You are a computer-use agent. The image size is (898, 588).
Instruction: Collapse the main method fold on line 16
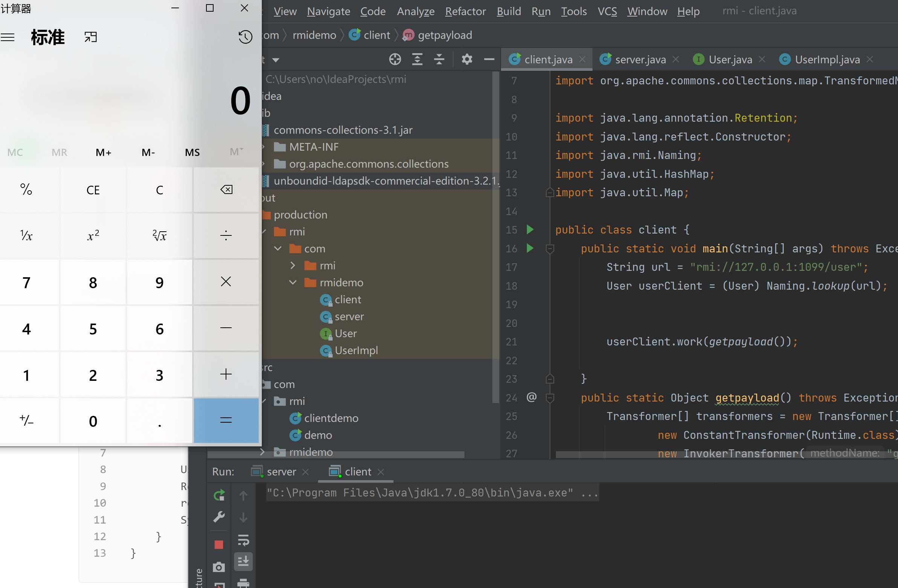pyautogui.click(x=550, y=249)
